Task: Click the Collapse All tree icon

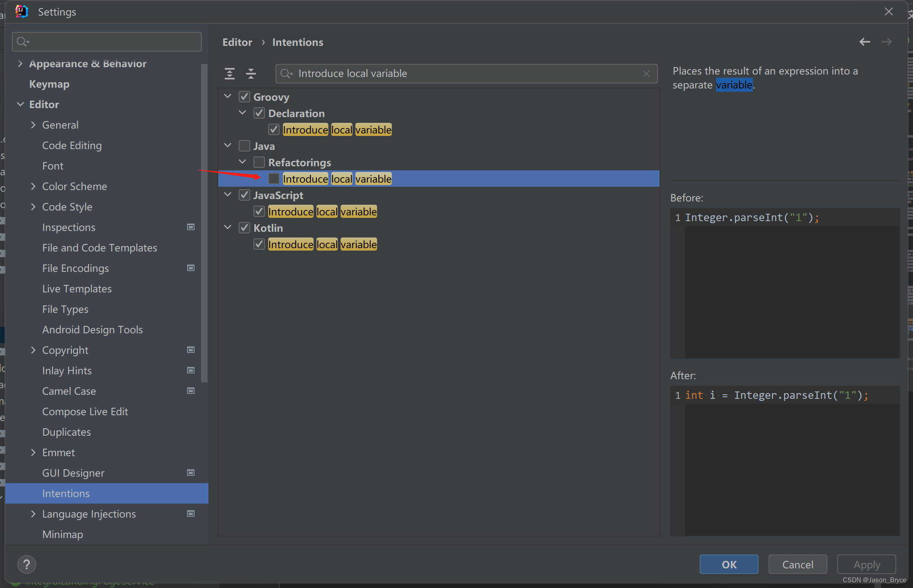Action: pyautogui.click(x=251, y=74)
